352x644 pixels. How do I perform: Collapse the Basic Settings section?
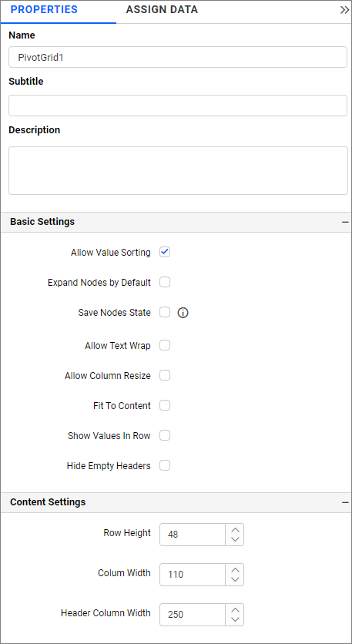(345, 222)
